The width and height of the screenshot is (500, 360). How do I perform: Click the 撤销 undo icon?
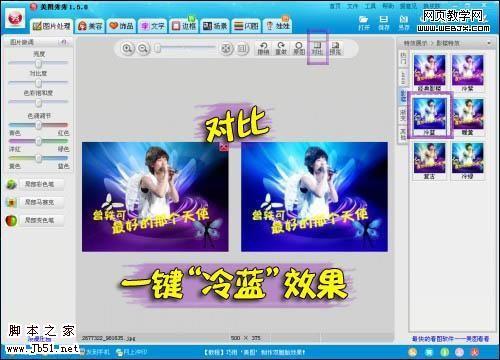click(x=263, y=49)
